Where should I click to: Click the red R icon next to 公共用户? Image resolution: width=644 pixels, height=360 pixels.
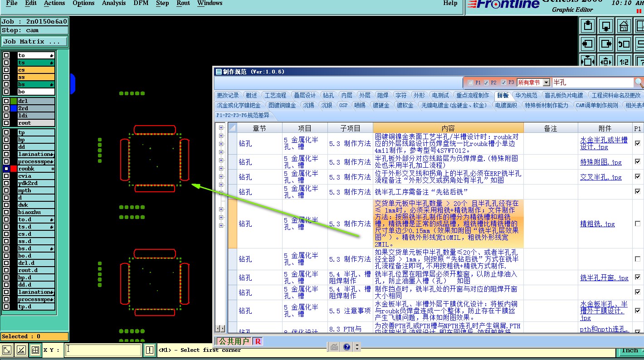click(x=258, y=341)
